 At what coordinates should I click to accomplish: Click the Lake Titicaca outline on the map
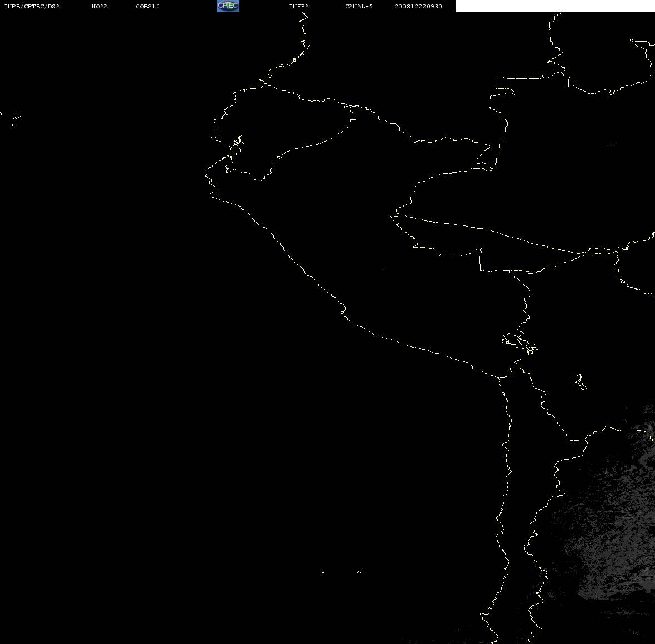coord(521,344)
